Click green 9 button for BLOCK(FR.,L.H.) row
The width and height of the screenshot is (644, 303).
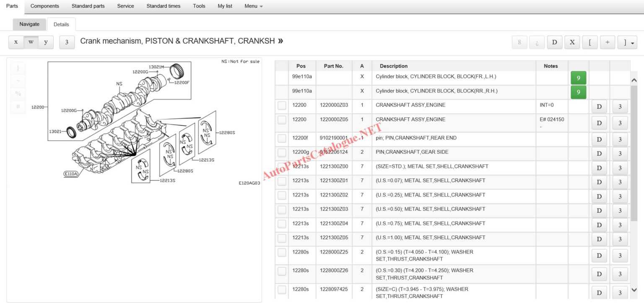(578, 78)
